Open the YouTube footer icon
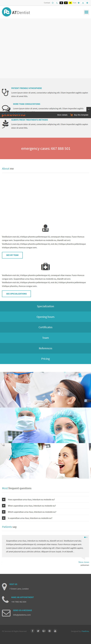Screen dimensions: 91x644 coord(55,631)
